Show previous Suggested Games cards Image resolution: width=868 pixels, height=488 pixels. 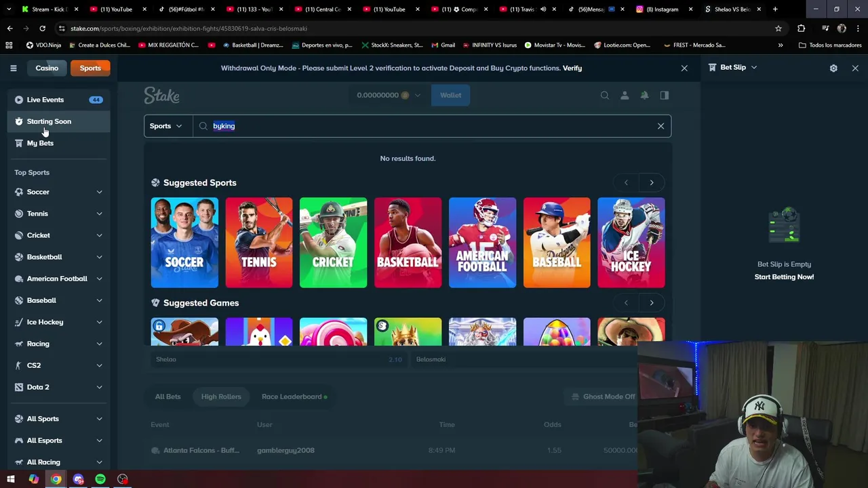click(626, 303)
